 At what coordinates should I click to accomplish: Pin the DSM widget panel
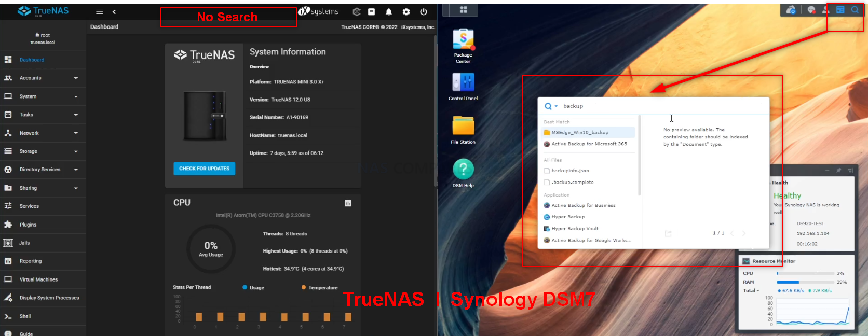pyautogui.click(x=838, y=170)
